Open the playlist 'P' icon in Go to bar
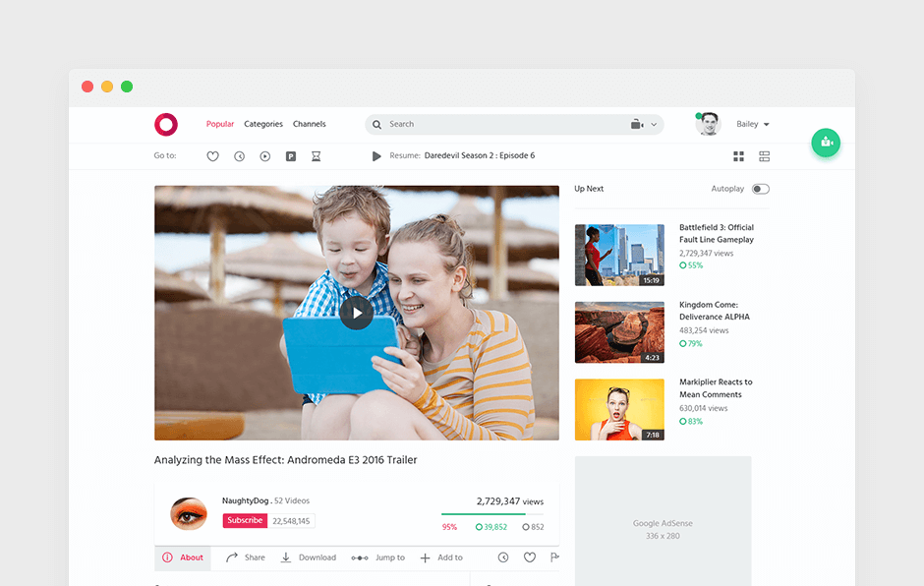 (x=291, y=156)
